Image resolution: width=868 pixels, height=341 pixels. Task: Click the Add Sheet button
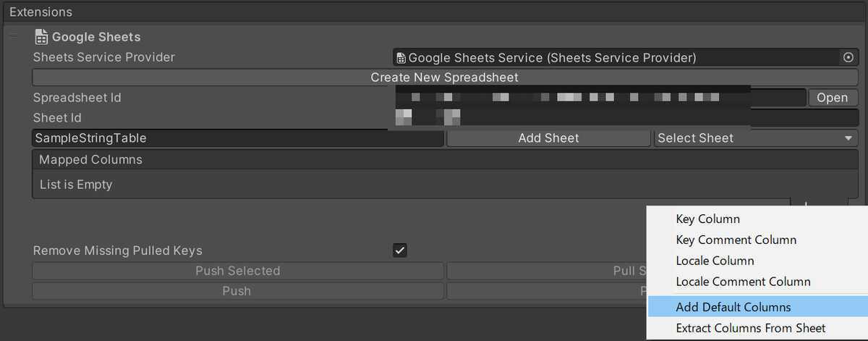pos(548,138)
